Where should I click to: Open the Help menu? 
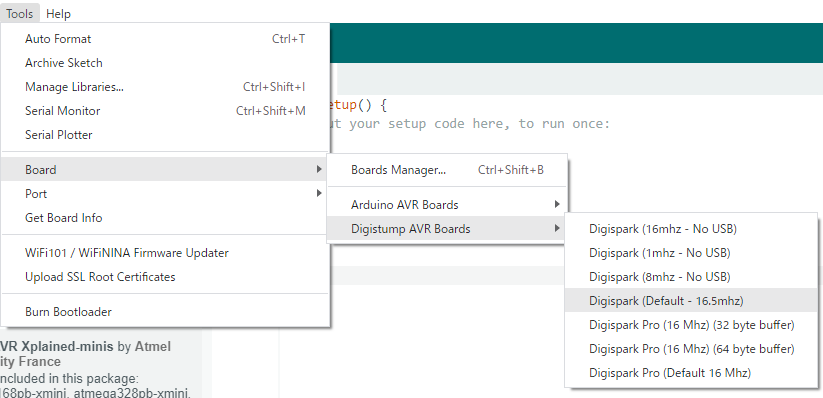coord(58,14)
